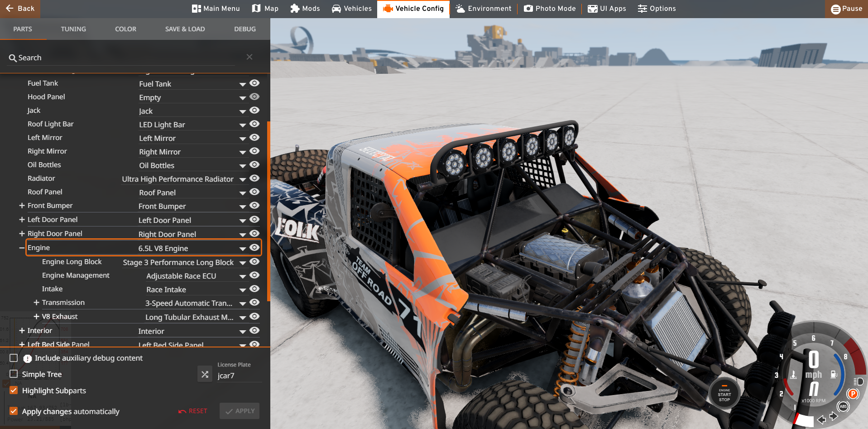Viewport: 868px width, 429px height.
Task: Open the Vehicles menu
Action: point(352,9)
